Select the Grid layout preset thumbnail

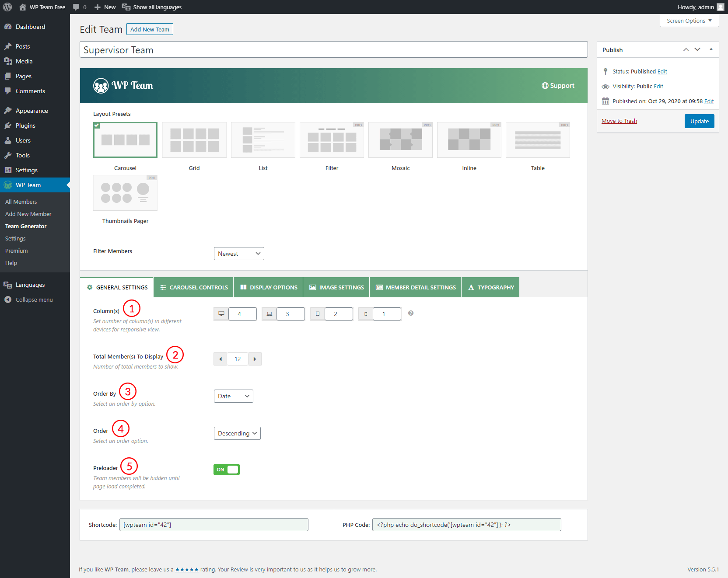pos(194,140)
